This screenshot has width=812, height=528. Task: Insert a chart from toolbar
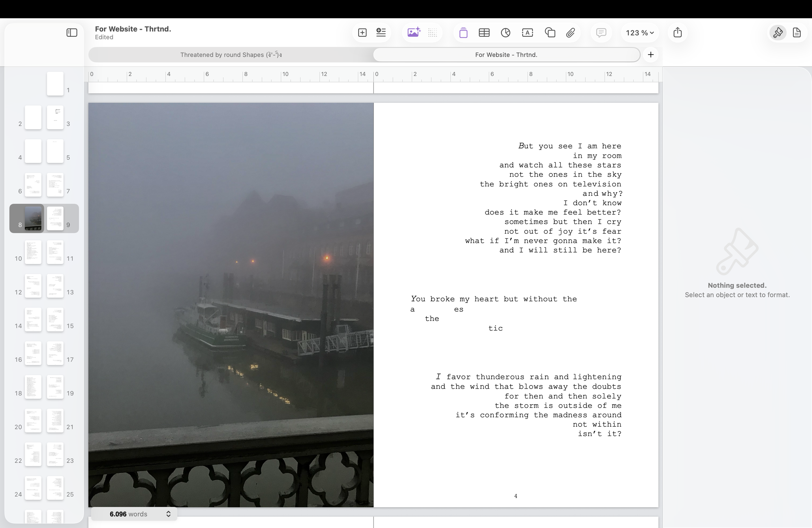point(506,33)
